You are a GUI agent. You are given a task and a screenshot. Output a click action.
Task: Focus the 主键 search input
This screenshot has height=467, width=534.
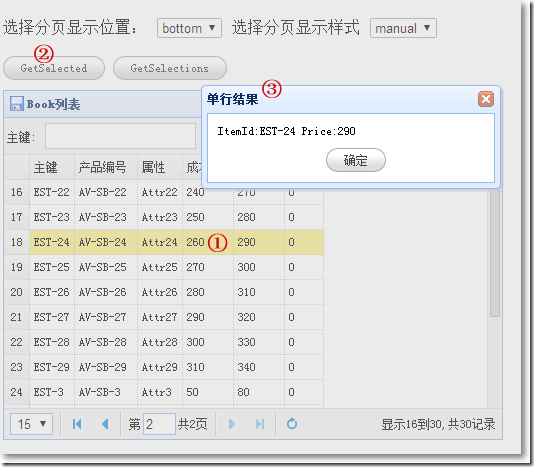coord(121,136)
